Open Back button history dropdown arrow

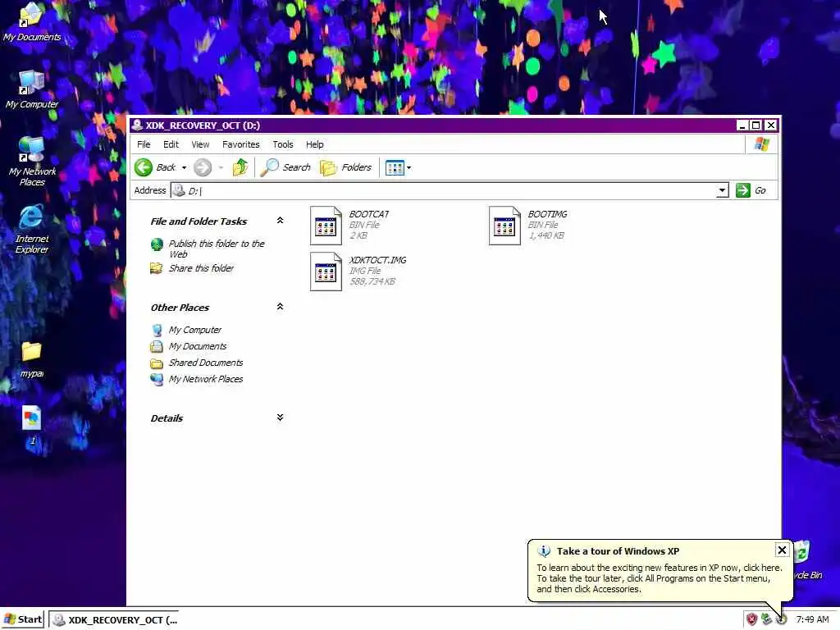coord(184,167)
